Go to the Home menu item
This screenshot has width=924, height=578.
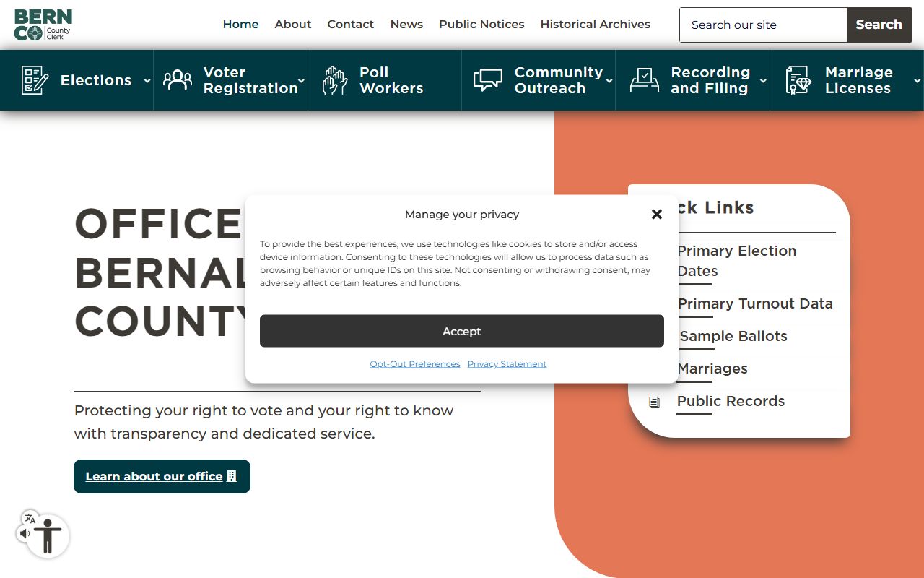[x=240, y=25]
